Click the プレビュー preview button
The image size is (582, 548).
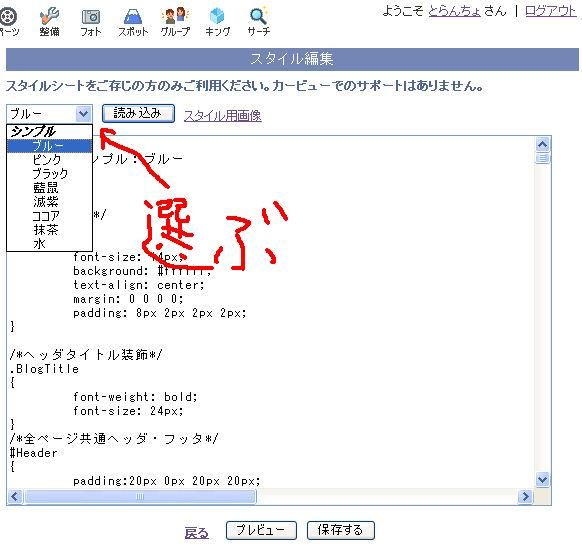[261, 530]
